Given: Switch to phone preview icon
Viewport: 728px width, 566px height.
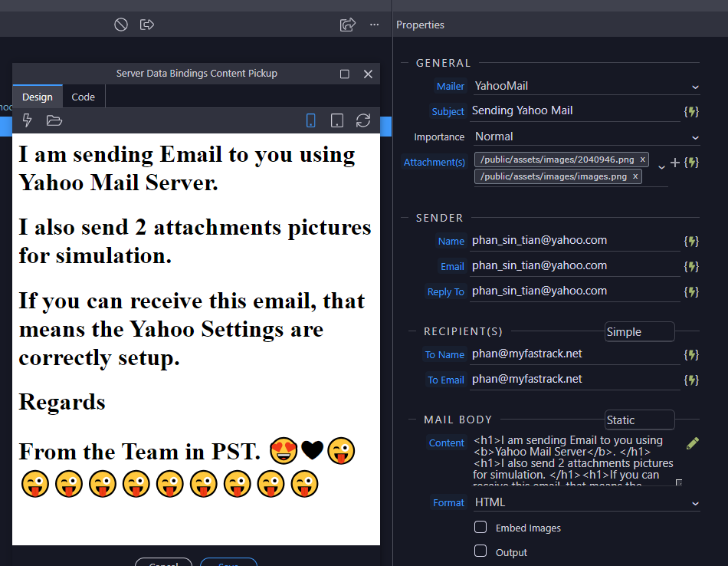Looking at the screenshot, I should click(310, 121).
